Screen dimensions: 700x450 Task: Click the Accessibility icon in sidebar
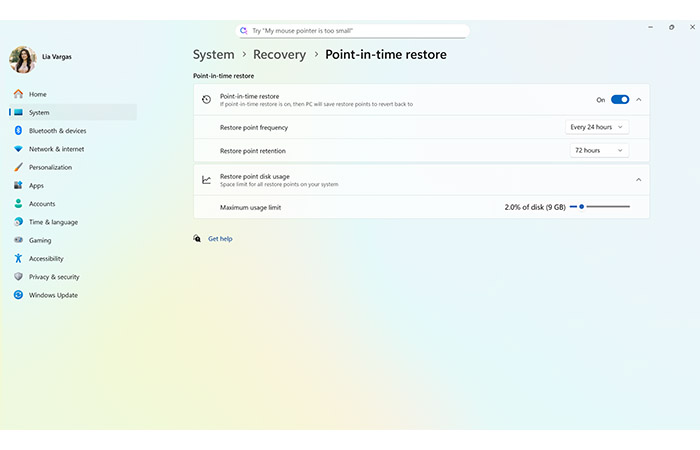[x=18, y=259]
